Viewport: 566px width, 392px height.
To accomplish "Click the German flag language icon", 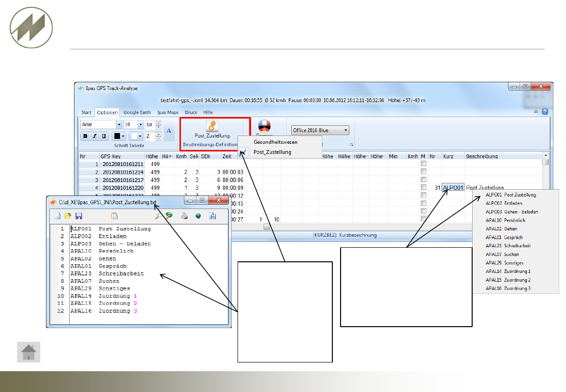I will (264, 127).
